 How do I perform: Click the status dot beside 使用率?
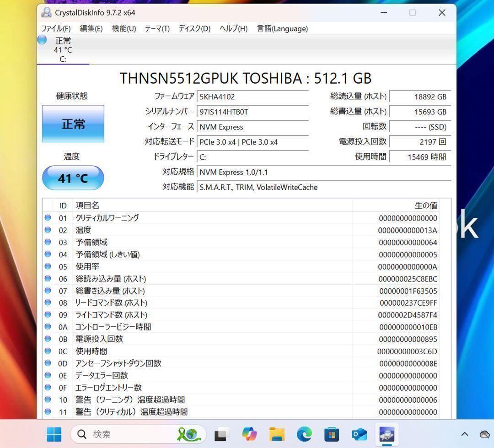(48, 266)
